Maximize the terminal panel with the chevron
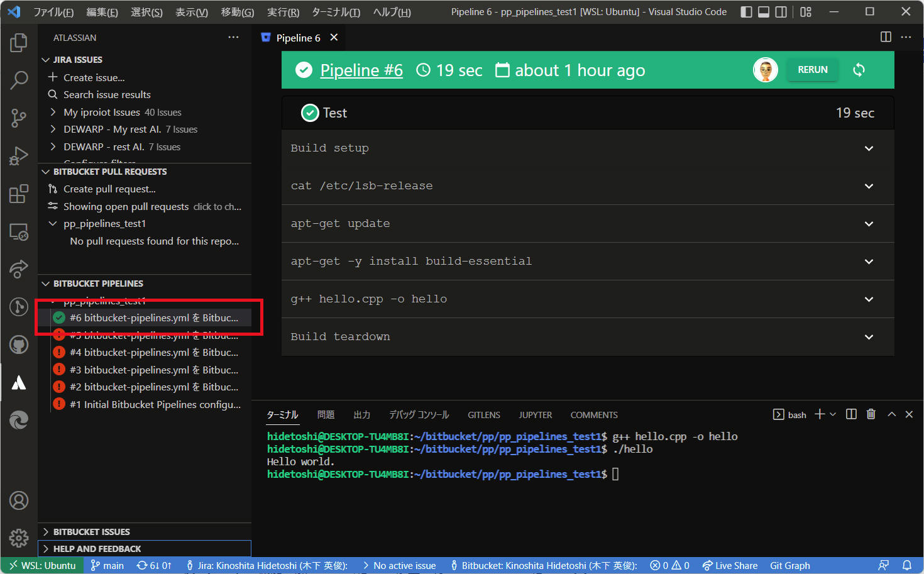This screenshot has width=924, height=574. click(x=891, y=414)
